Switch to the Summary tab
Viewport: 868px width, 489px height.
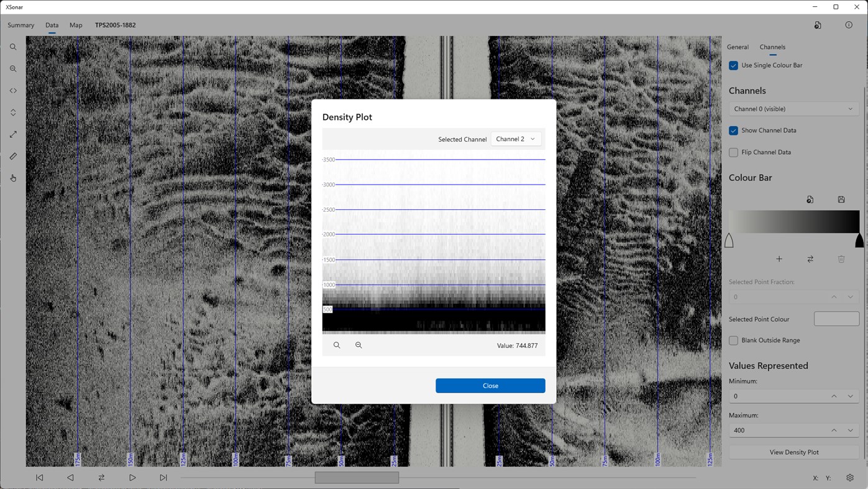[x=21, y=25]
